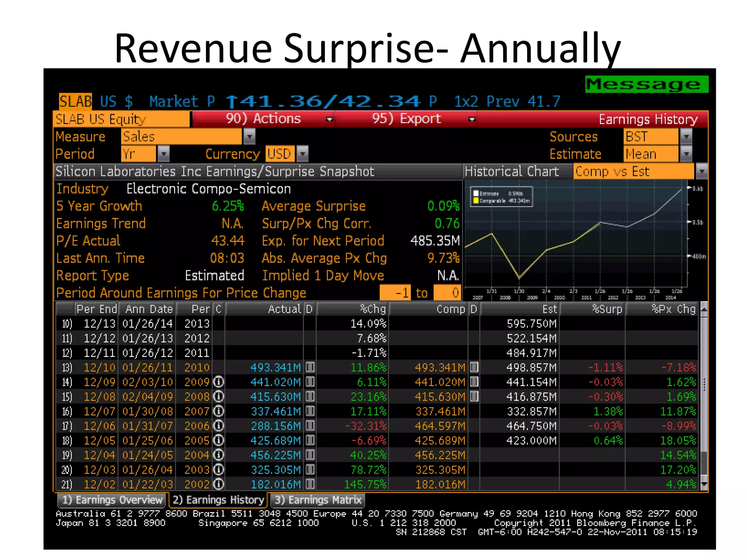Open info icon for the 2009 row
747x560 pixels.
[x=218, y=382]
